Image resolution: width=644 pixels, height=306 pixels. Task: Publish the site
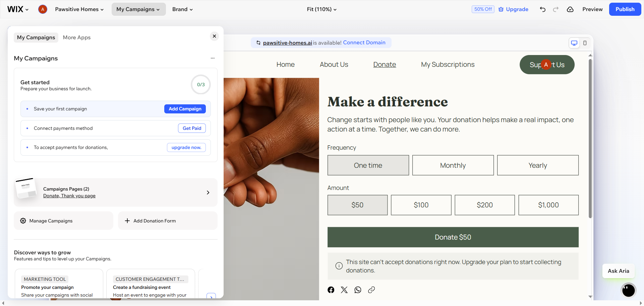(x=625, y=9)
